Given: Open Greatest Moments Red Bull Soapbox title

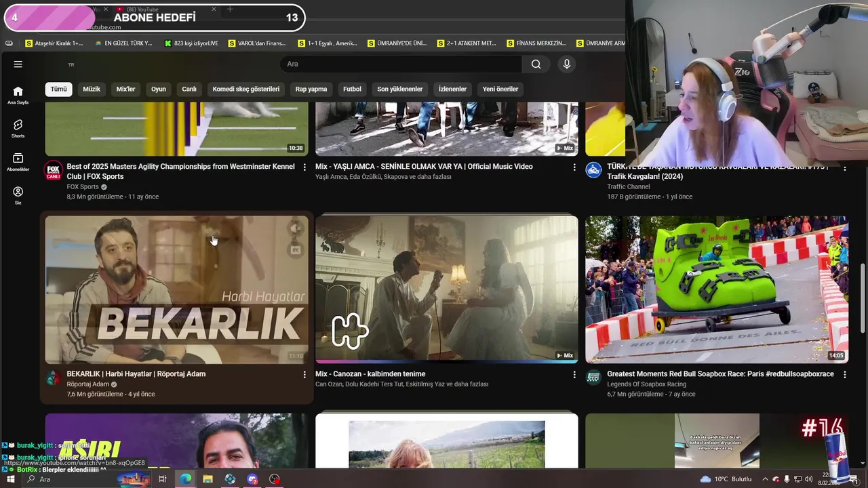Looking at the screenshot, I should click(x=720, y=374).
